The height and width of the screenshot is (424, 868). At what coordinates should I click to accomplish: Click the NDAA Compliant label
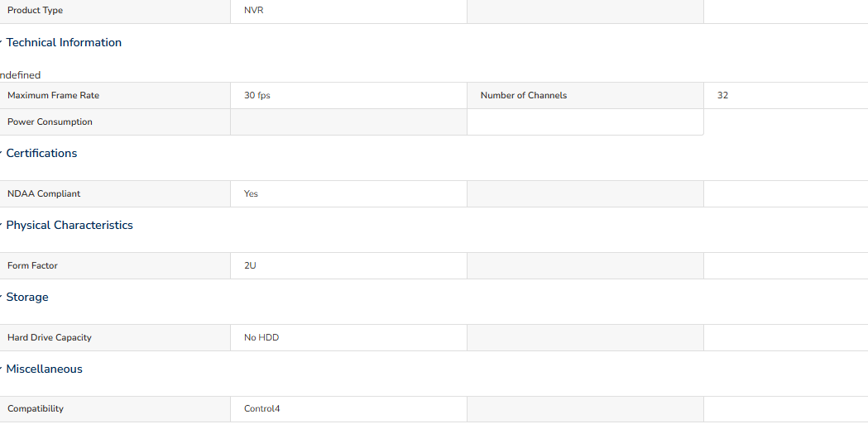(44, 193)
